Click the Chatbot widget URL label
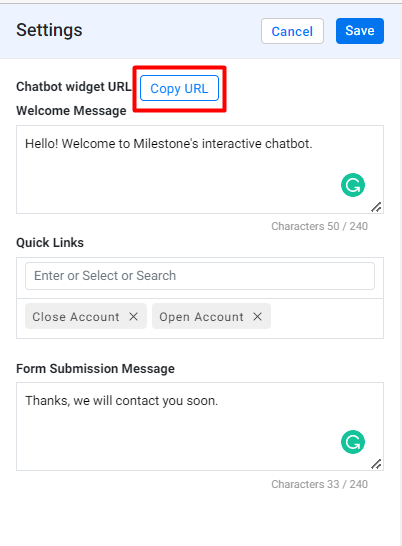Viewport: 402px width, 546px height. [74, 86]
